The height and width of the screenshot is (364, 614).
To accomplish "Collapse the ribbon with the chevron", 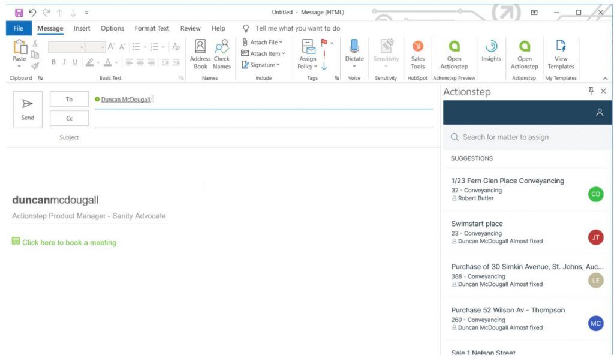I will [x=605, y=79].
